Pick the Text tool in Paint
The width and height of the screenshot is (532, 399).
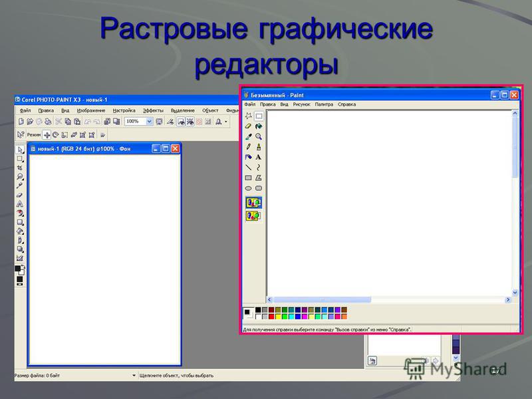[259, 157]
